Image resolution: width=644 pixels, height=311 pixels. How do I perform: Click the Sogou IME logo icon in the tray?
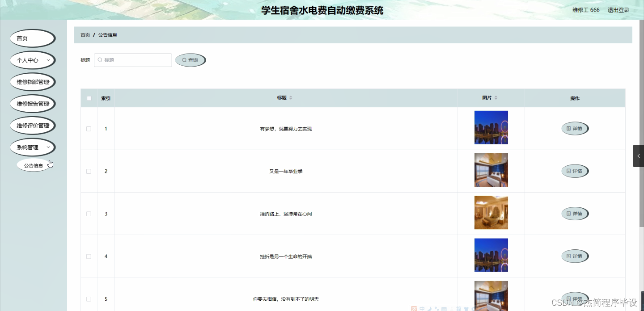click(414, 308)
